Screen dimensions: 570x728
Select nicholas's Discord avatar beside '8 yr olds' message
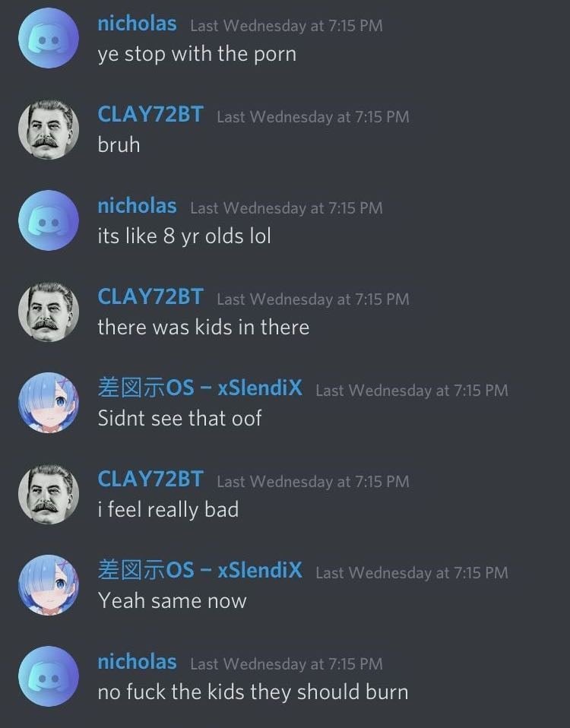pos(49,220)
